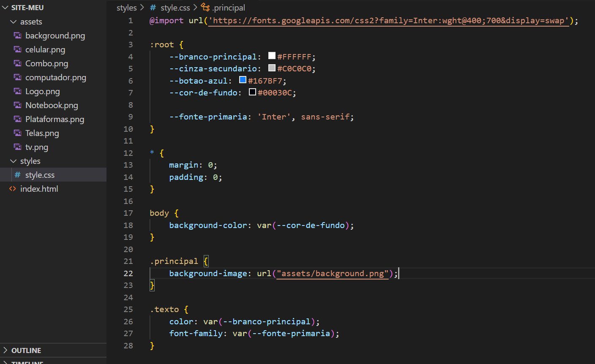Screen dimensions: 595x364
Task: Open celular.png in the explorer
Action: (45, 49)
